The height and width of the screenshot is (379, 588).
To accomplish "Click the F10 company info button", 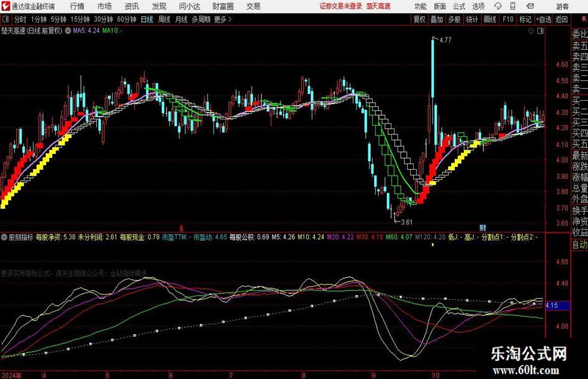I will click(x=508, y=19).
